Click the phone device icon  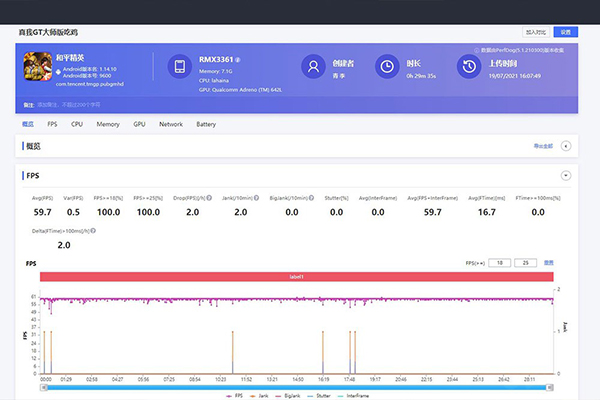[x=181, y=67]
